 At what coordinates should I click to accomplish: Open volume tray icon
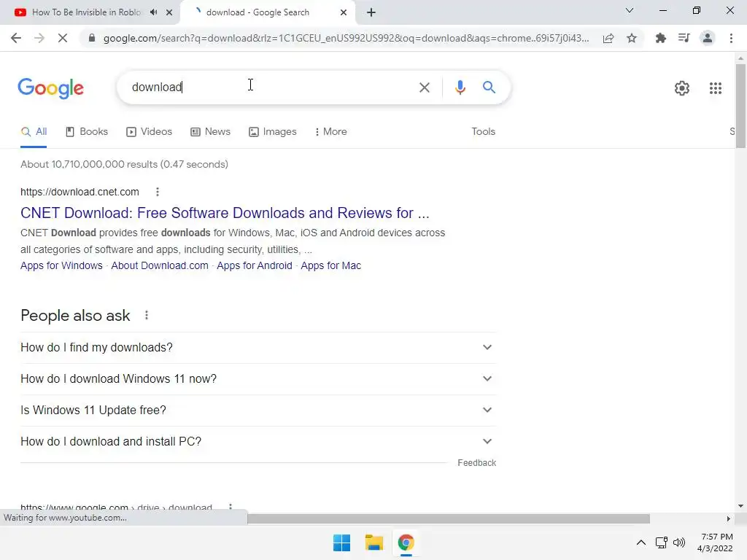pyautogui.click(x=679, y=542)
